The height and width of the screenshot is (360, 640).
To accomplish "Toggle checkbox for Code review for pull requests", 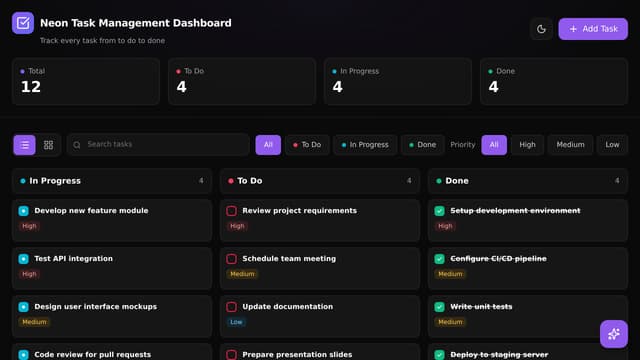I will click(24, 355).
